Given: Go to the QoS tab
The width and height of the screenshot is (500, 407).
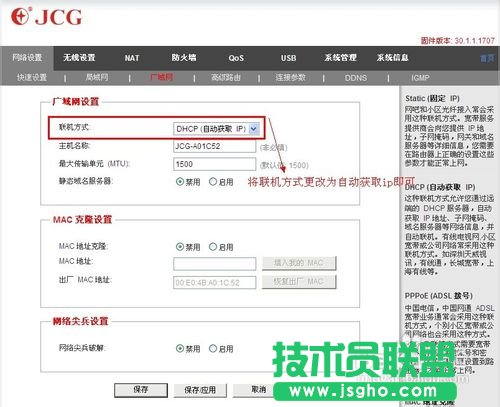Looking at the screenshot, I should 236,58.
